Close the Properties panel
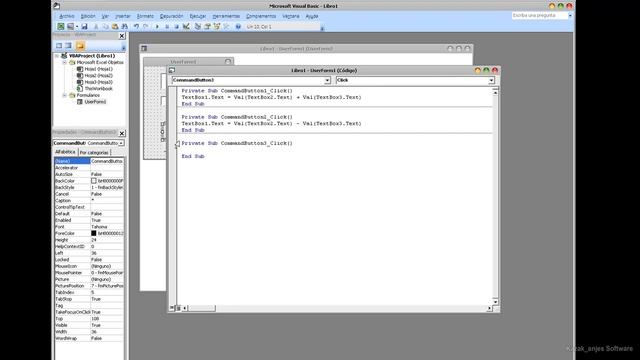Screen dimensions: 640x360 click(x=122, y=133)
